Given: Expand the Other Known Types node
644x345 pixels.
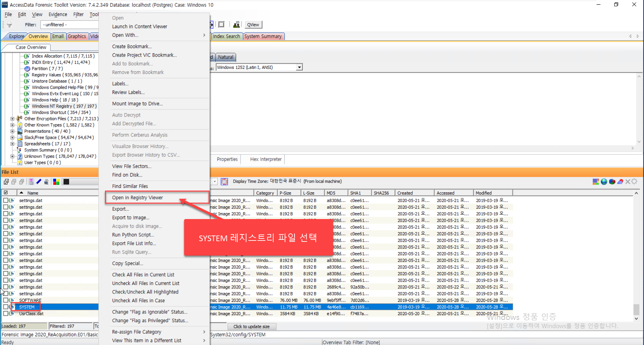Looking at the screenshot, I should coord(12,125).
